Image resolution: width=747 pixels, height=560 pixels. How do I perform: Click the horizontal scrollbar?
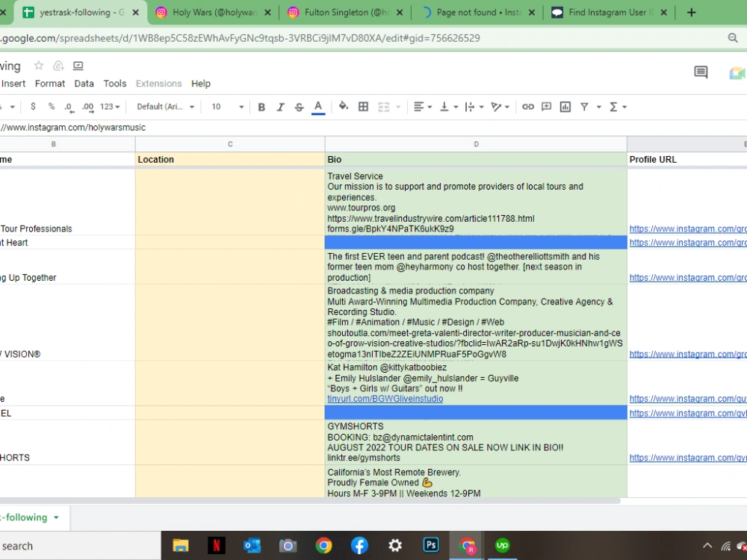coord(310,501)
